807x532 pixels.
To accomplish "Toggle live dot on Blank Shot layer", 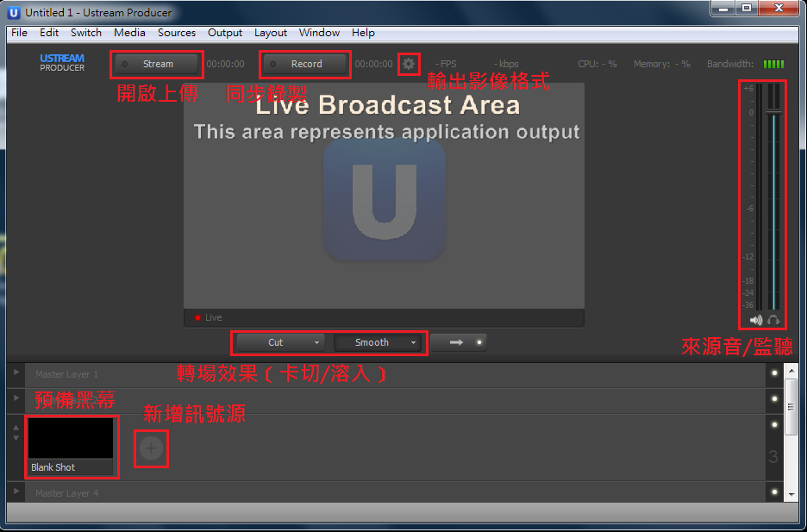I will (x=774, y=425).
